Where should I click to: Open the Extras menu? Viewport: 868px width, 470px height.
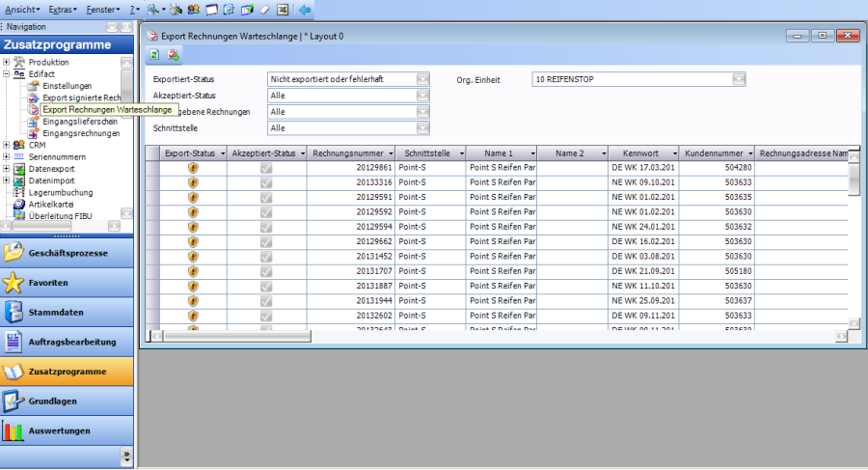[62, 9]
